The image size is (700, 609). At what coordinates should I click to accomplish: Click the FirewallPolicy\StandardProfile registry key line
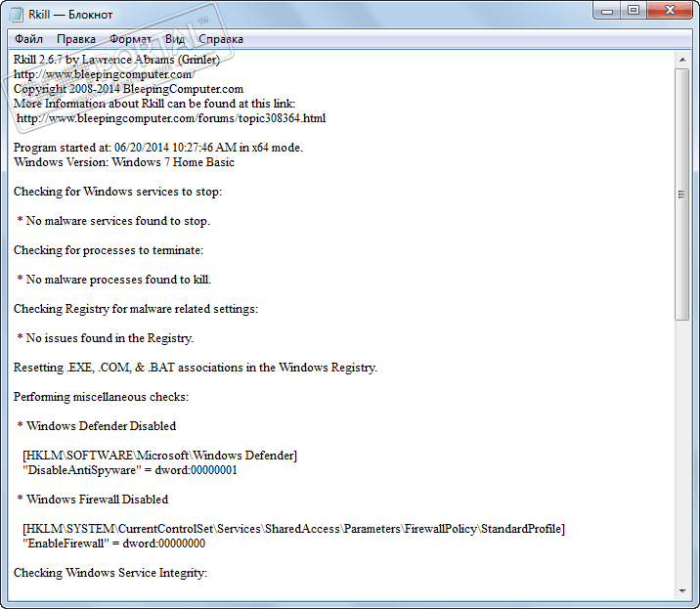[x=293, y=529]
